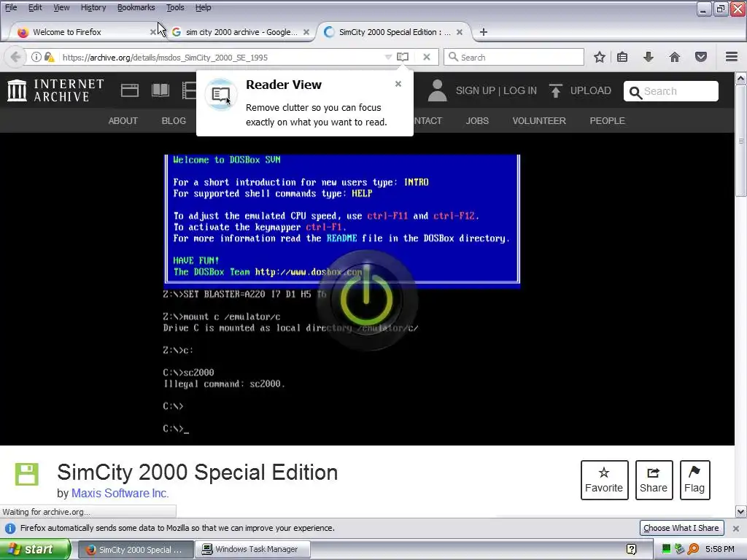Screen dimensions: 747x560
Task: Click page scrollbar up arrow
Action: (741, 79)
